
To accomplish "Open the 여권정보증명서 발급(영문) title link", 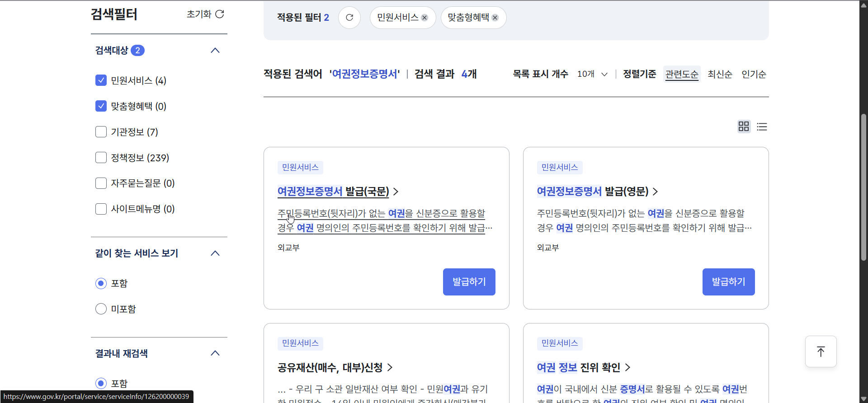I will (593, 192).
